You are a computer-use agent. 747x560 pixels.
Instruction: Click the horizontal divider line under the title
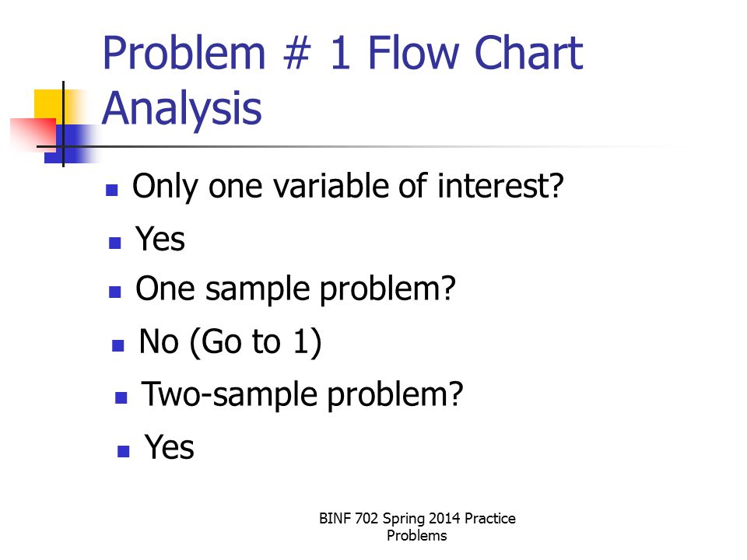coord(362,147)
